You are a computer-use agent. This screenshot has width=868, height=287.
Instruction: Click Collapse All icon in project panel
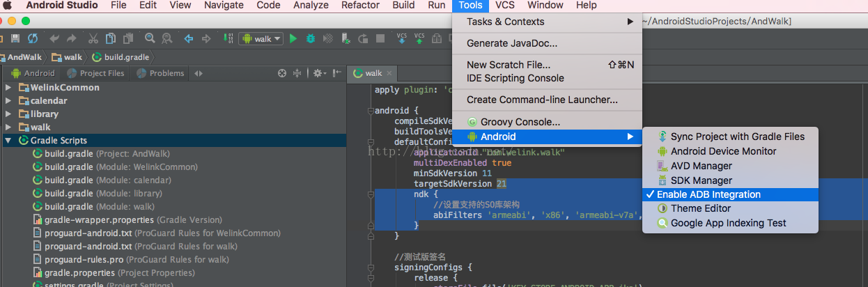pyautogui.click(x=297, y=73)
